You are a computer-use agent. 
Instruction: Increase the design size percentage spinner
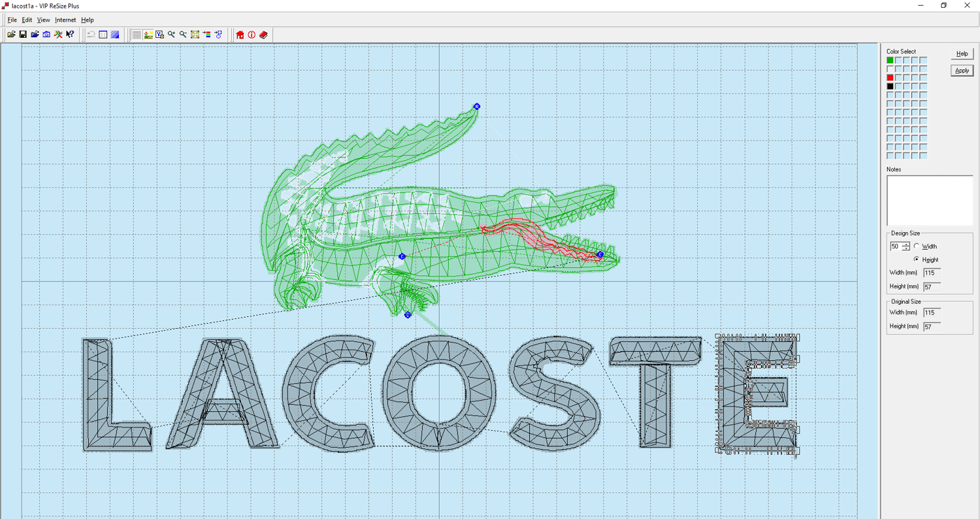pos(906,244)
